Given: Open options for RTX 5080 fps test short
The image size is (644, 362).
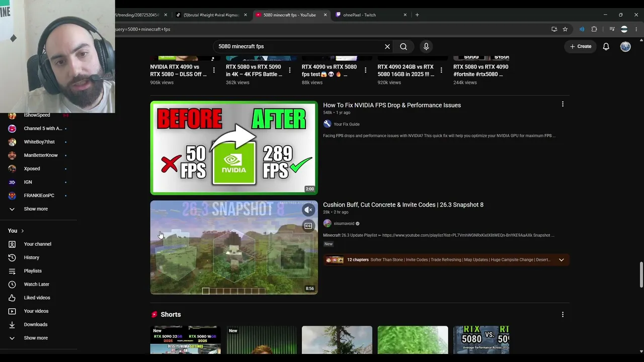Looking at the screenshot, I should point(365,70).
